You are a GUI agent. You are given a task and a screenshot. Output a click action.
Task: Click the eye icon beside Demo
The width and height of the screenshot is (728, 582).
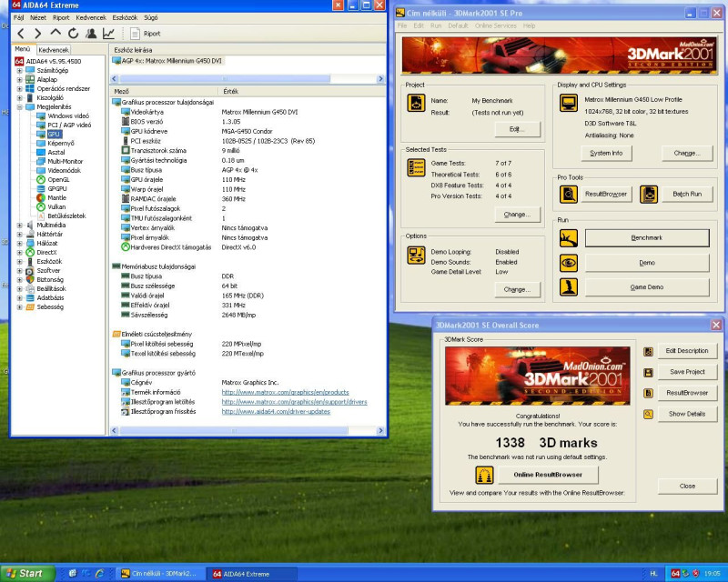point(568,262)
